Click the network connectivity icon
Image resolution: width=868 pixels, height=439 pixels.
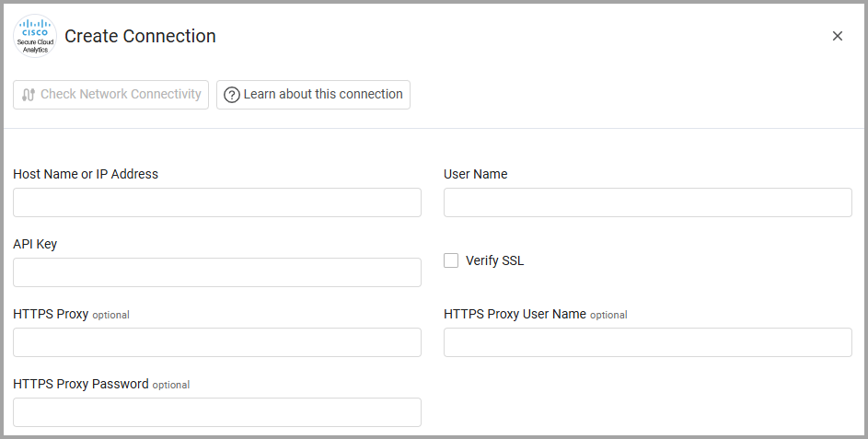pyautogui.click(x=29, y=95)
